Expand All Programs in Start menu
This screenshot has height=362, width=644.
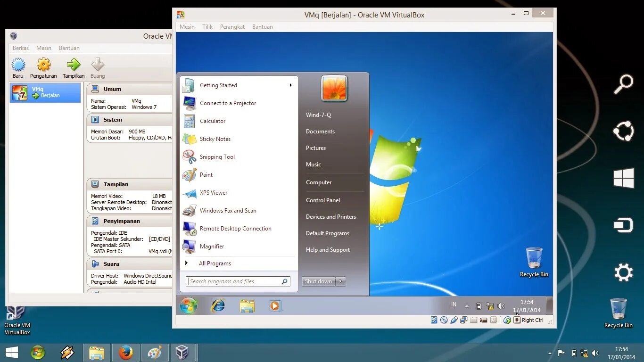[x=239, y=263]
